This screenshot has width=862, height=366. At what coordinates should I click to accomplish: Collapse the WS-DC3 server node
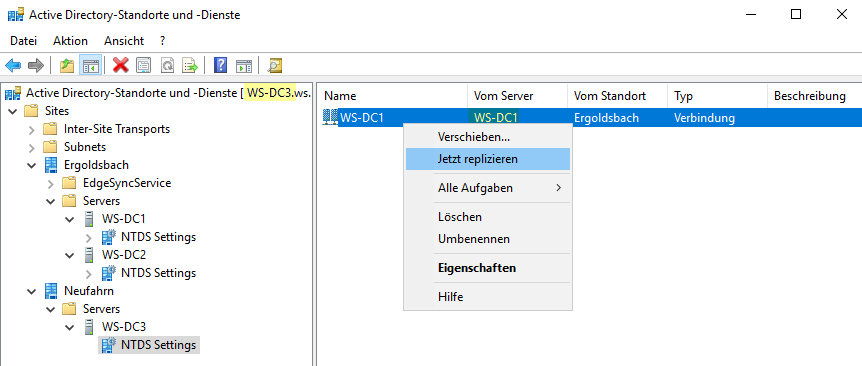[70, 328]
